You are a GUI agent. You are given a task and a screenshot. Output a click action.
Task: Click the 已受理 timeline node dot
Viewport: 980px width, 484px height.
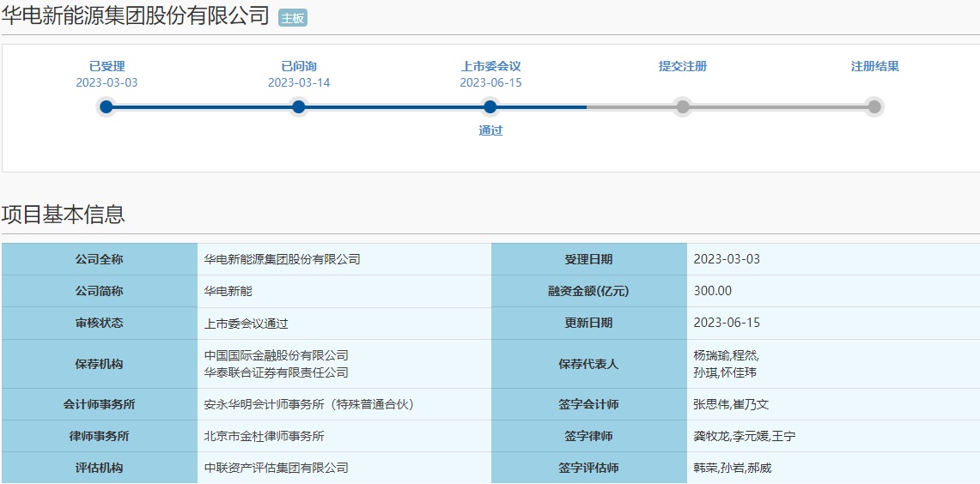(x=107, y=107)
